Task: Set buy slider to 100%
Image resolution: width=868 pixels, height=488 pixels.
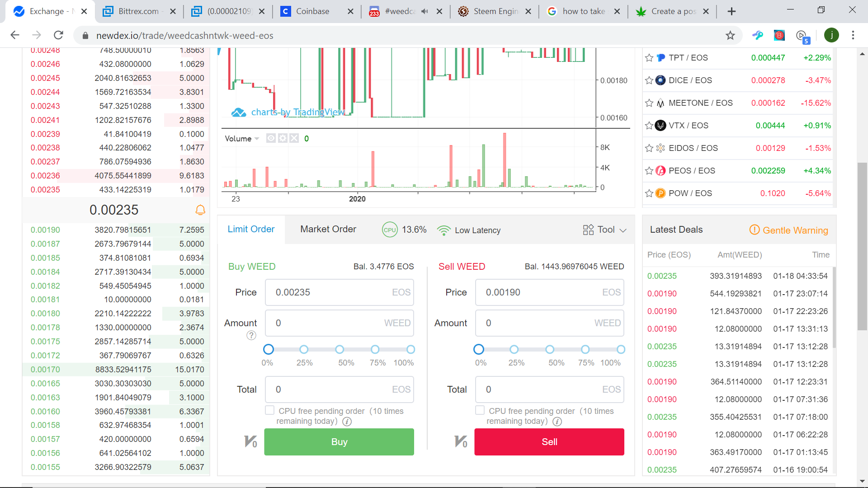Action: coord(410,349)
